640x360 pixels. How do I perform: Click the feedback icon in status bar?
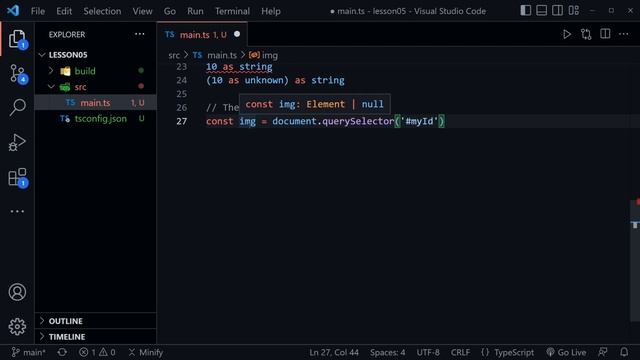tap(603, 352)
